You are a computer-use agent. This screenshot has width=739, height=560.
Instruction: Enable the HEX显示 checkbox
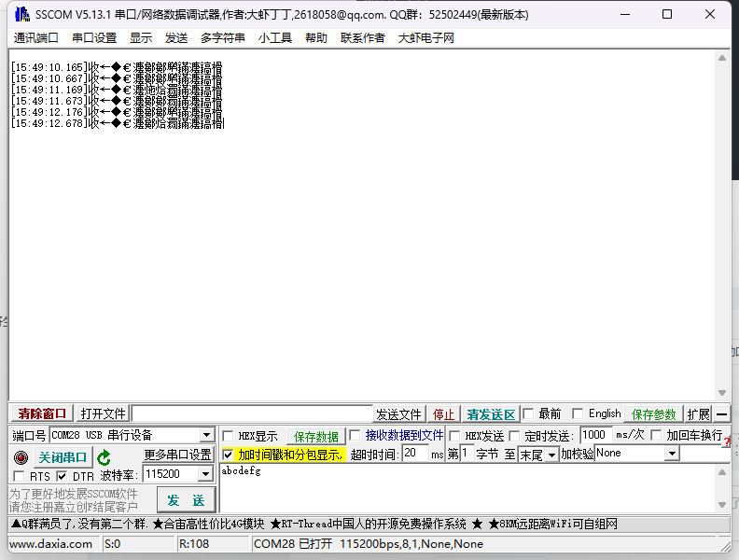(228, 436)
